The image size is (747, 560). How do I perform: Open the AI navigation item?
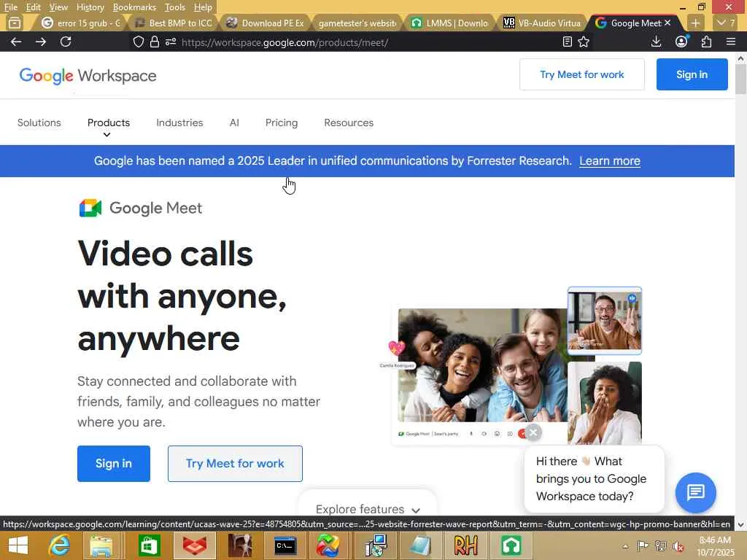[x=234, y=122]
